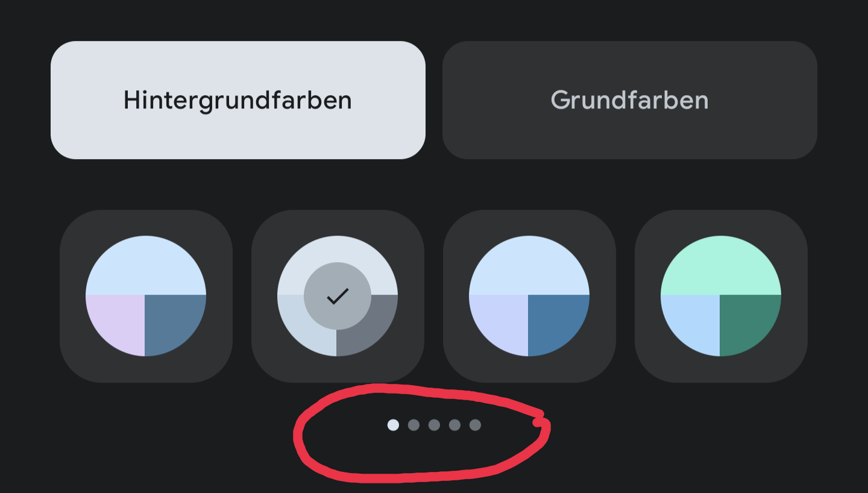868x493 pixels.
Task: Select the third page indicator dot
Action: (434, 425)
